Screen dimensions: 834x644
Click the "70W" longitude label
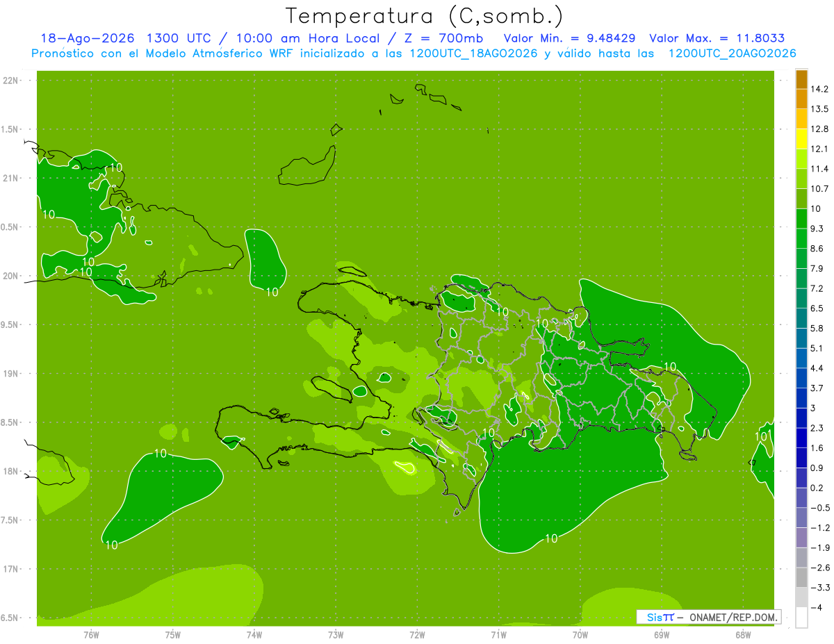point(580,636)
